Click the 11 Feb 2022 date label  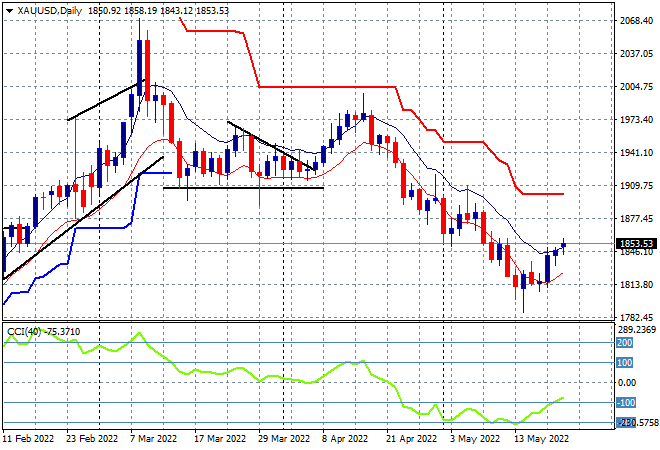click(x=28, y=439)
